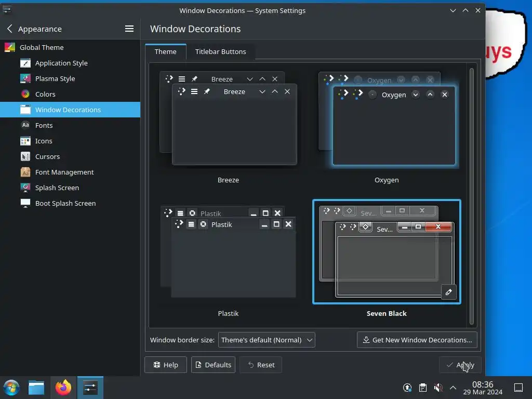Screen dimensions: 532x399
Task: Open Plasma Style settings
Action: pos(70,79)
